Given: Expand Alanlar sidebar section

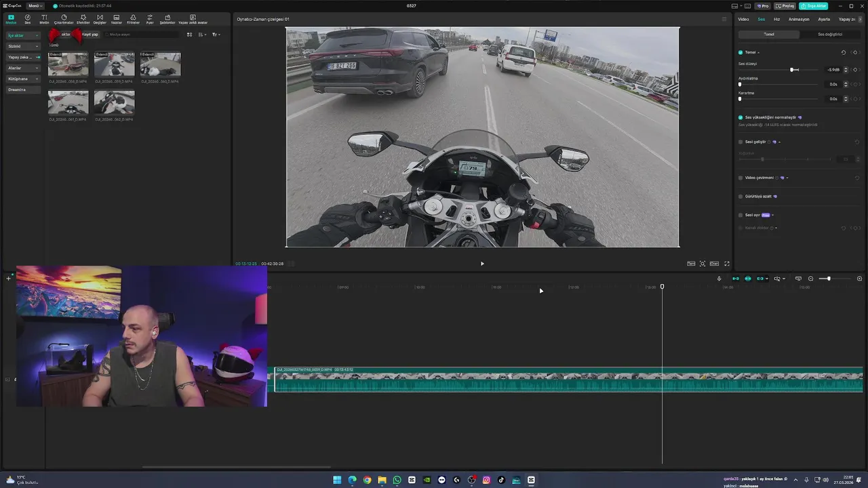Looking at the screenshot, I should pos(24,68).
